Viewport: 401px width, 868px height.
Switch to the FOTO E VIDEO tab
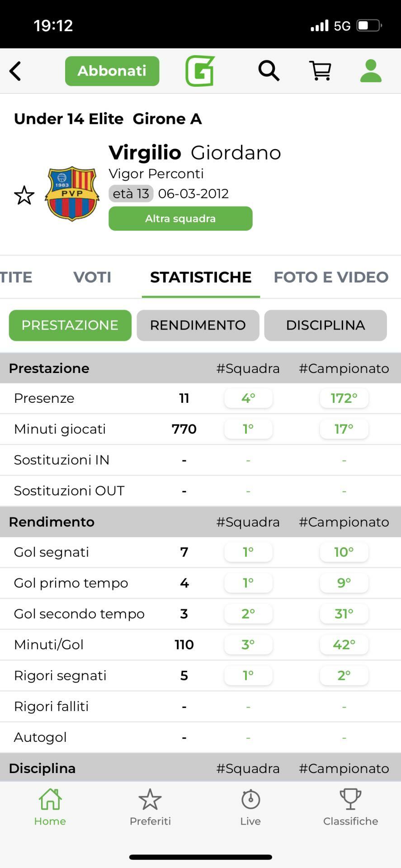[331, 277]
